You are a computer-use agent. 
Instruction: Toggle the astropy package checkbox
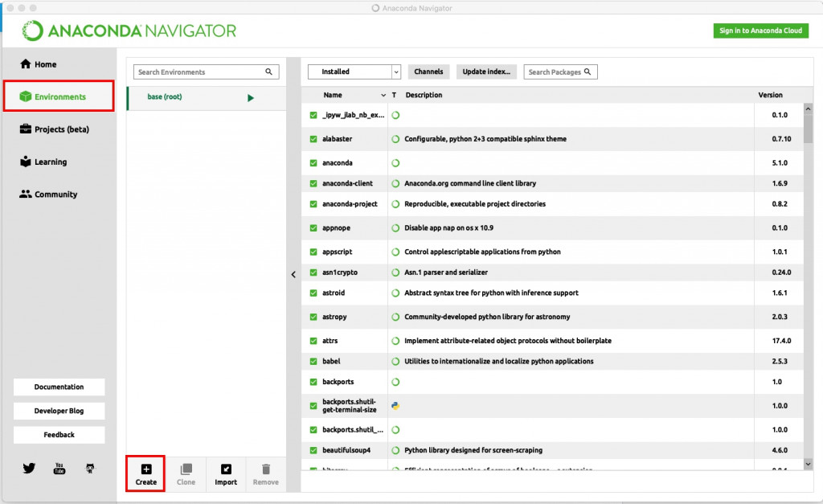click(313, 317)
